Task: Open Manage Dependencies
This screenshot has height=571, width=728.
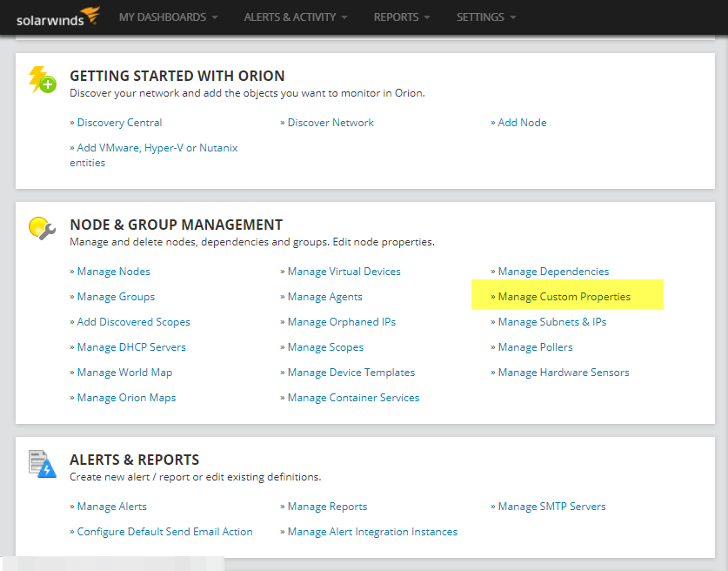Action: pyautogui.click(x=553, y=272)
